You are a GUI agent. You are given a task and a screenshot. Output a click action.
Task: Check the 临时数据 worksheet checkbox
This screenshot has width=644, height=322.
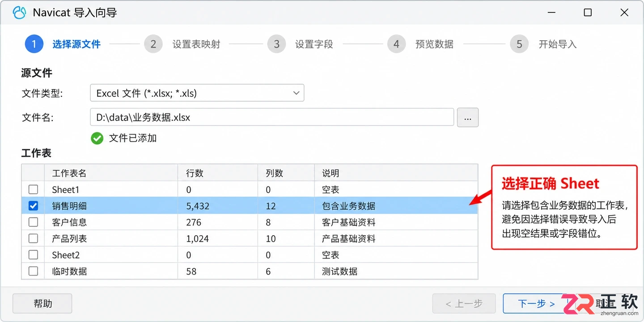click(x=33, y=271)
